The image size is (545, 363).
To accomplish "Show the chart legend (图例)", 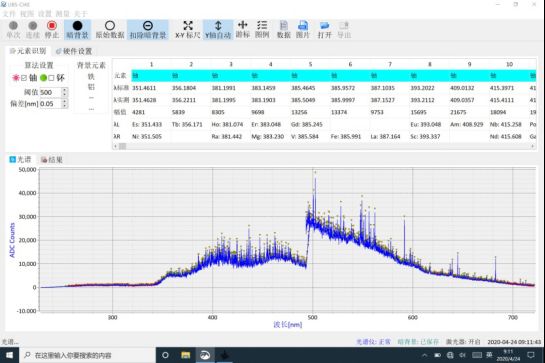I will [x=262, y=30].
